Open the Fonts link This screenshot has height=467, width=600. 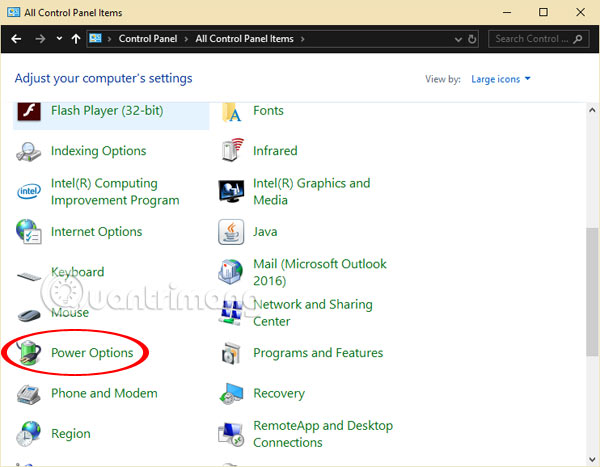pyautogui.click(x=268, y=111)
